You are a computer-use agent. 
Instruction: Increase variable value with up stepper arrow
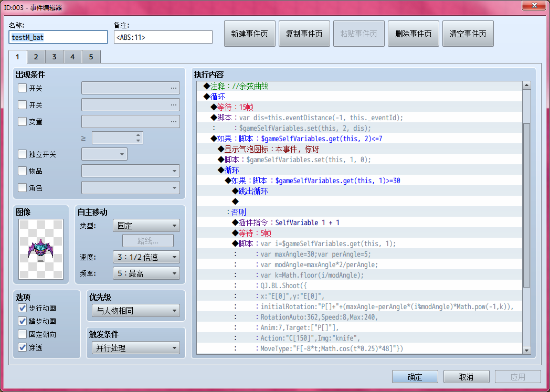coord(138,135)
